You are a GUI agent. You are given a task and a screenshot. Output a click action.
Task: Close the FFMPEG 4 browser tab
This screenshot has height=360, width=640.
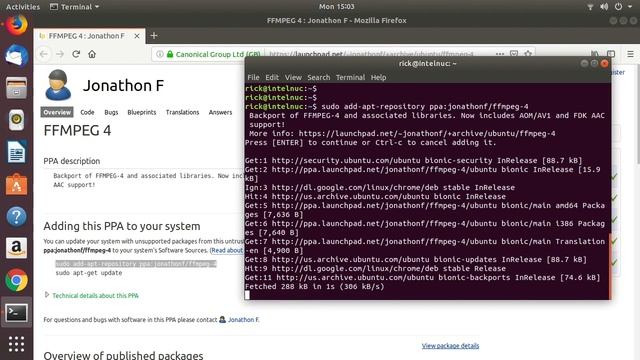coord(137,36)
